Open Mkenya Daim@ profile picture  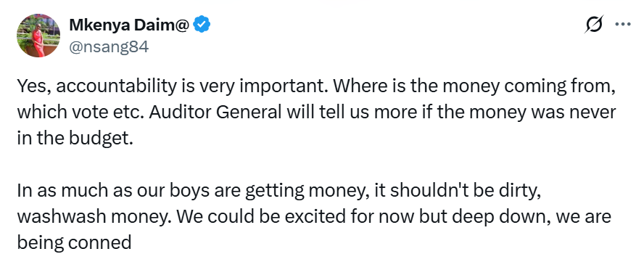[38, 36]
